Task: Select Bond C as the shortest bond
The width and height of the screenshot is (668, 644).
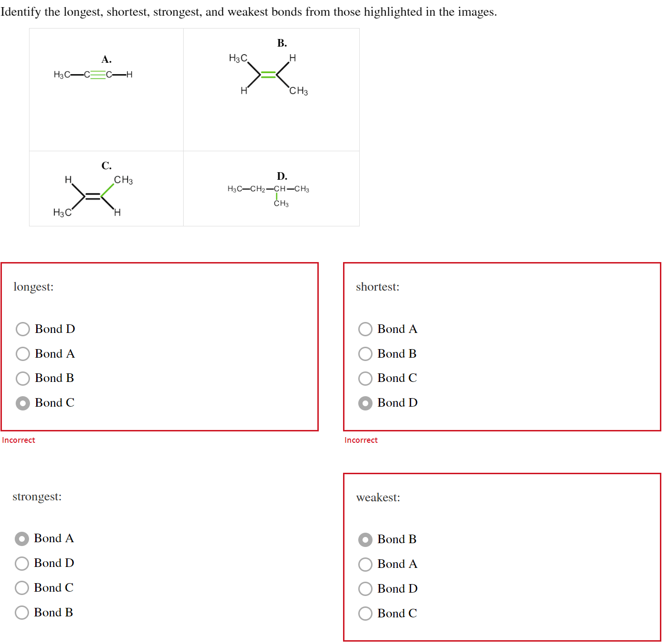Action: tap(365, 378)
